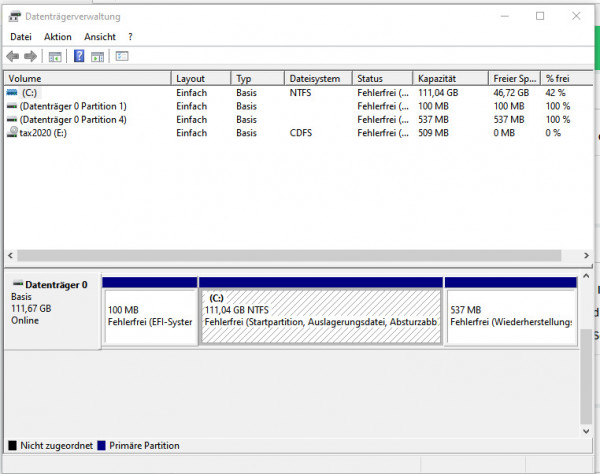The height and width of the screenshot is (474, 600).
Task: Select the Partition 4 row drive icon
Action: pyautogui.click(x=12, y=119)
